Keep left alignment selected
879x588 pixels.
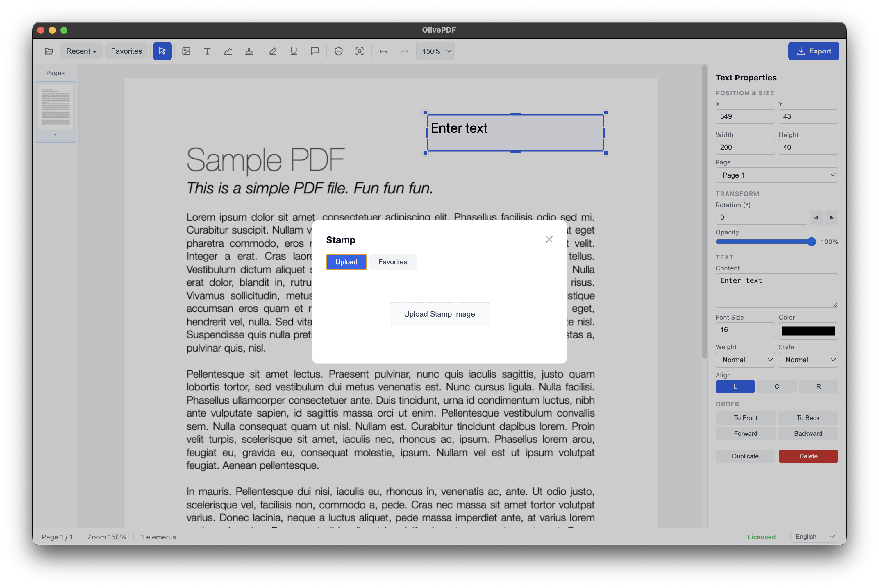pos(735,387)
